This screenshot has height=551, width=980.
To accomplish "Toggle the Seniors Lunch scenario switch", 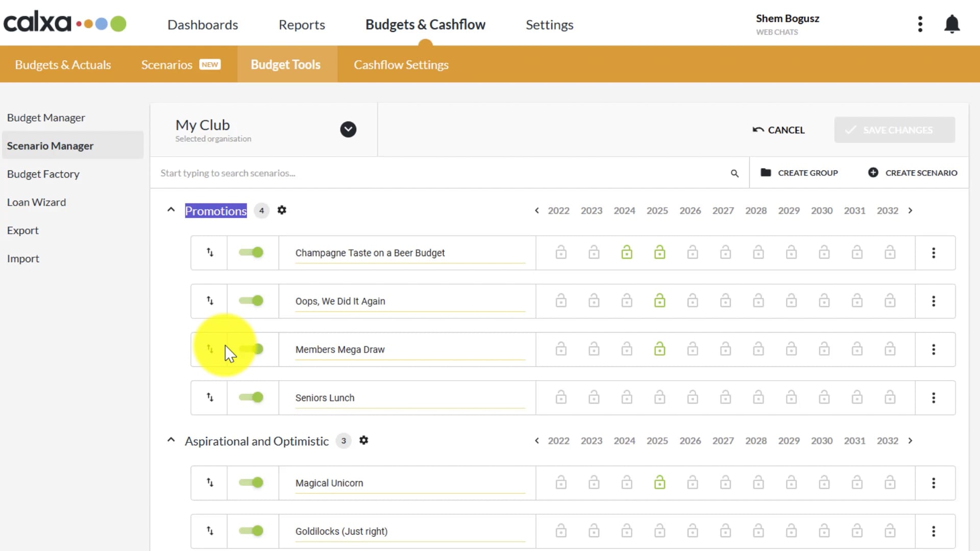I will pos(251,397).
